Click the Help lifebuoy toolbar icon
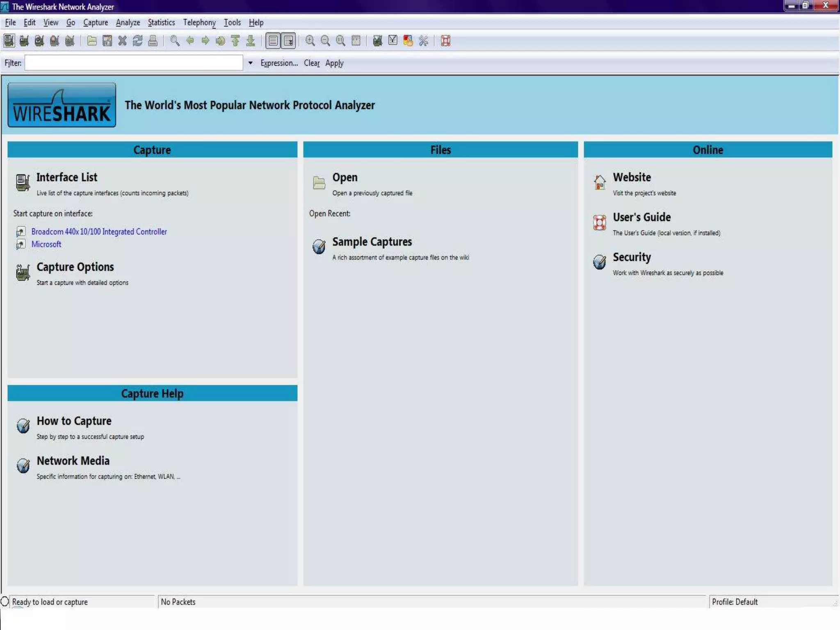Screen dimensions: 840x630 coord(445,41)
